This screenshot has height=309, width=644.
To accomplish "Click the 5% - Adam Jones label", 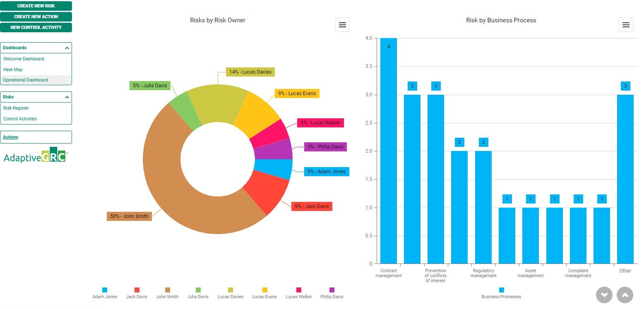I will pos(327,171).
